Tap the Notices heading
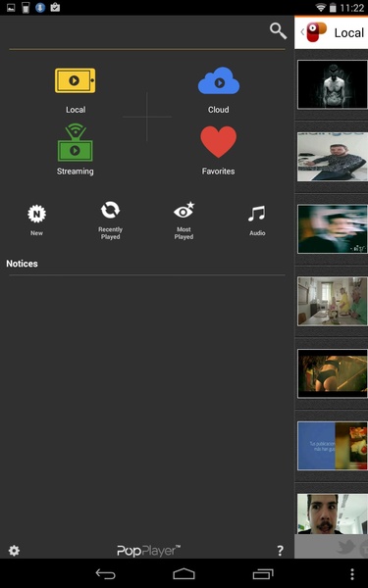Viewport: 368px width, 588px height. point(22,264)
